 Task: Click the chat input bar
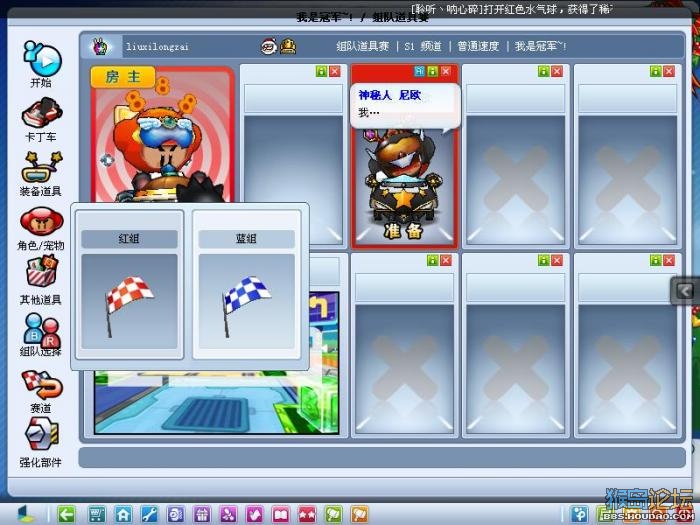pos(382,458)
